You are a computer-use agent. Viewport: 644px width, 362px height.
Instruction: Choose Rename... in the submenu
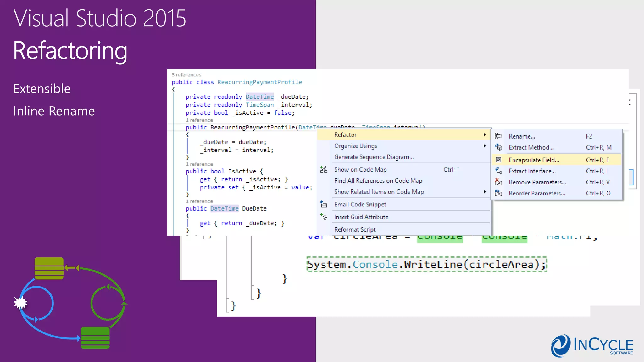coord(557,136)
